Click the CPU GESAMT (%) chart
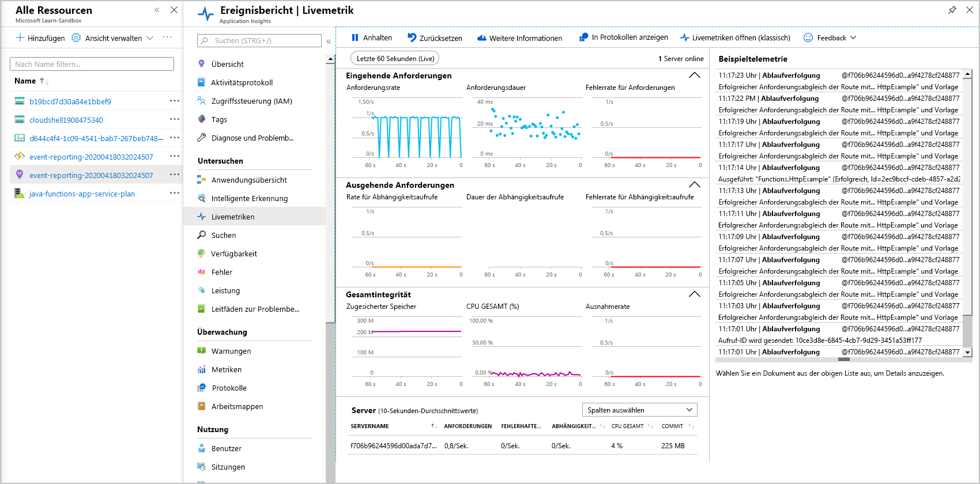Screen dimensions: 980x484 (x=526, y=351)
